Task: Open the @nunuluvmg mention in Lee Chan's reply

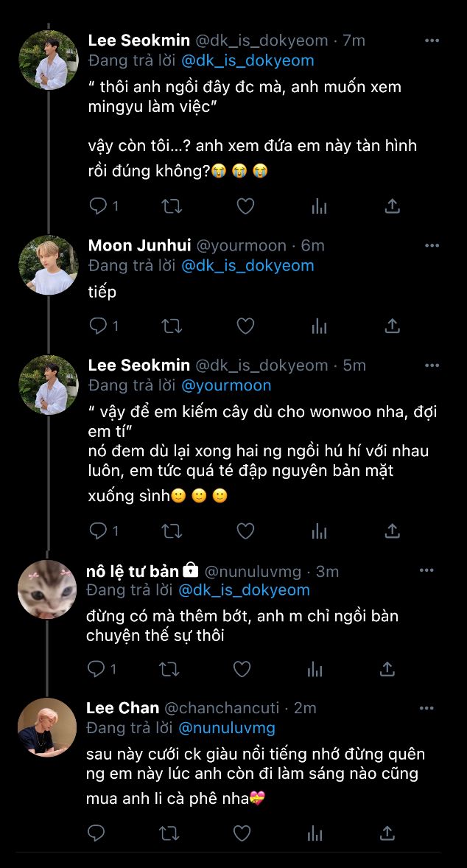Action: click(227, 728)
